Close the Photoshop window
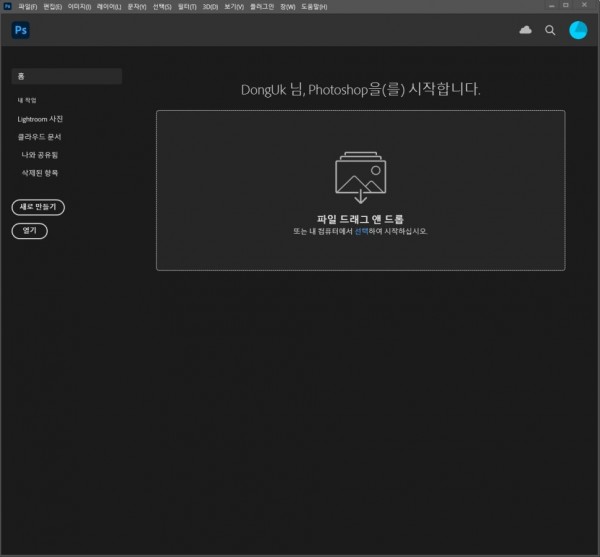The width and height of the screenshot is (600, 557). pyautogui.click(x=584, y=5)
